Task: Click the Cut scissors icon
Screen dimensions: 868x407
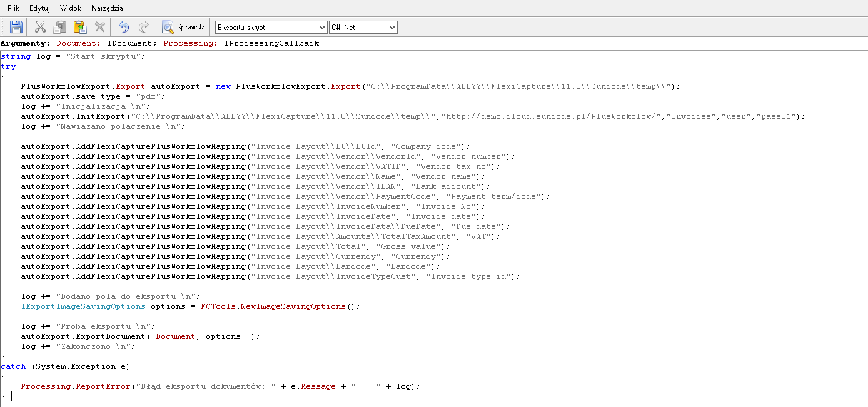Action: (41, 27)
